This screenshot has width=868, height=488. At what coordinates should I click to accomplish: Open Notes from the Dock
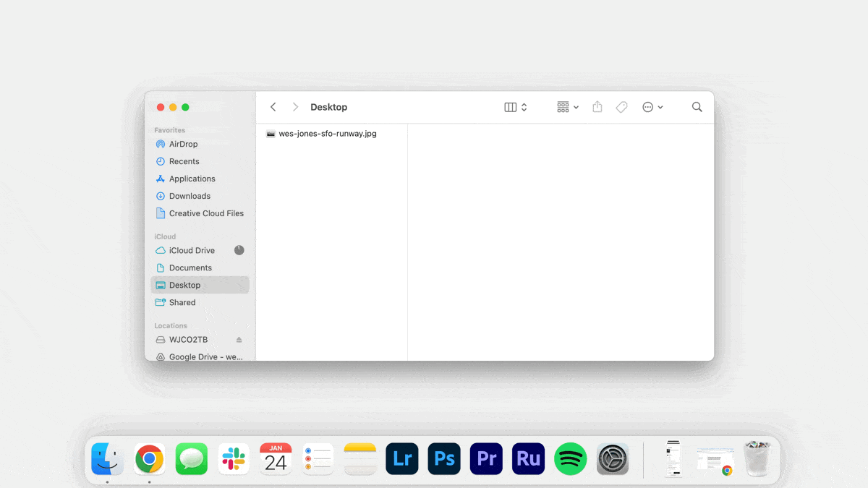point(360,459)
